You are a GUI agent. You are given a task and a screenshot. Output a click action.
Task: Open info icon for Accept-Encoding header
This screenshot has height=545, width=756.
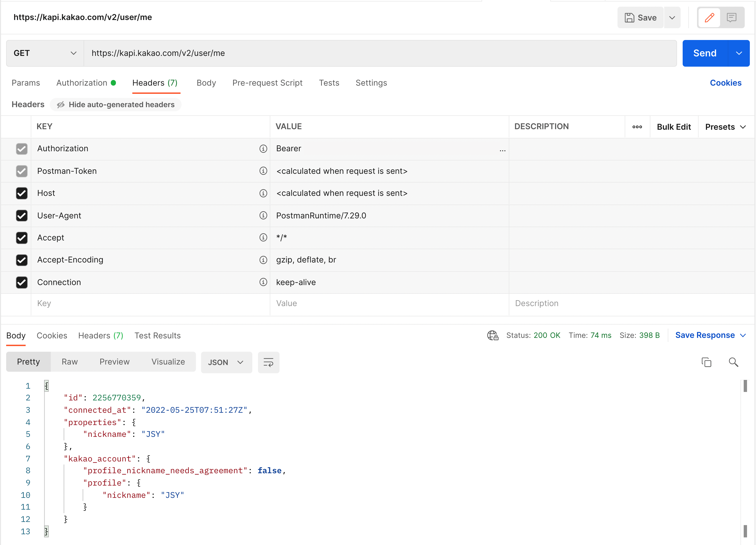point(263,260)
